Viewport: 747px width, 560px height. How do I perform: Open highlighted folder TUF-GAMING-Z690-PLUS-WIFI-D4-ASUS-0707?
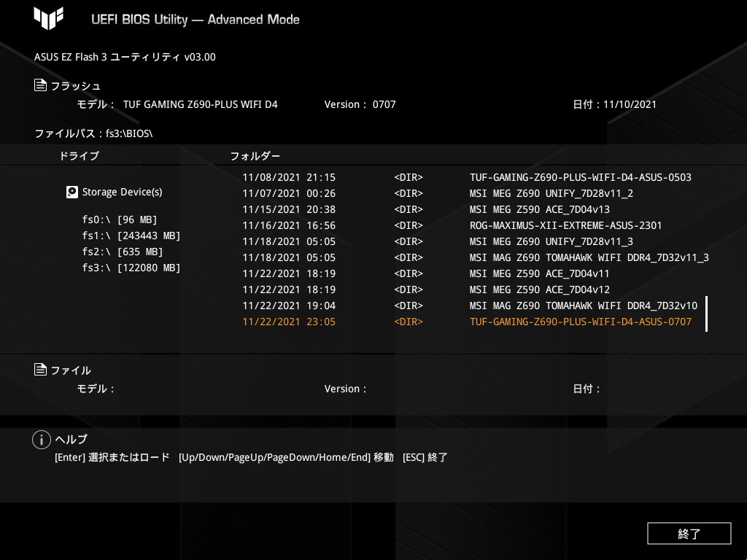click(580, 322)
